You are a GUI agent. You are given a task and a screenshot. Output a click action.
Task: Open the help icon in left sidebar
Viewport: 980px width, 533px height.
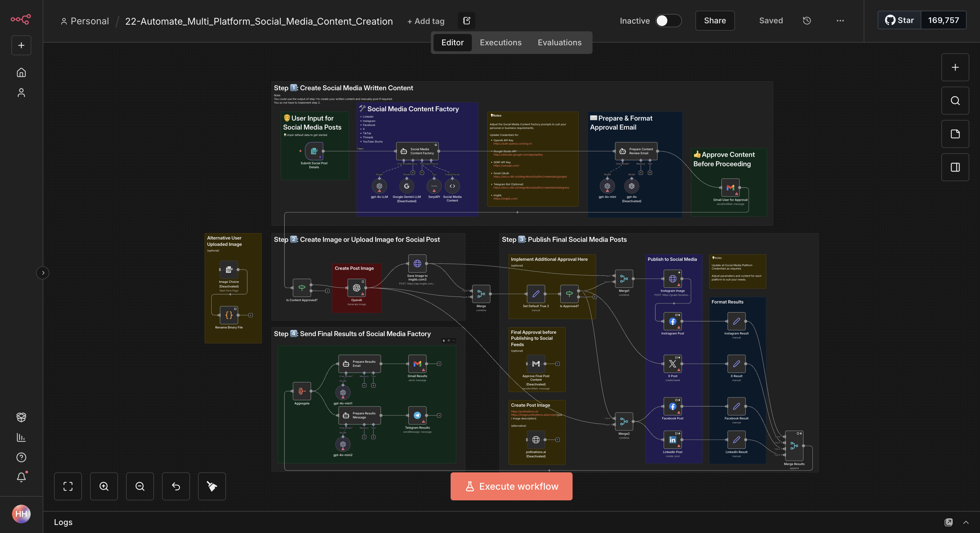point(21,457)
